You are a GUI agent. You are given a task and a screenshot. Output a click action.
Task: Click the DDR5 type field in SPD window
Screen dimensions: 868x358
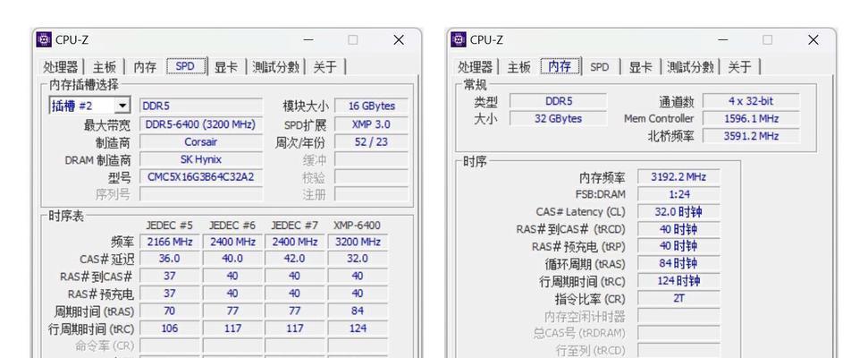click(x=200, y=106)
